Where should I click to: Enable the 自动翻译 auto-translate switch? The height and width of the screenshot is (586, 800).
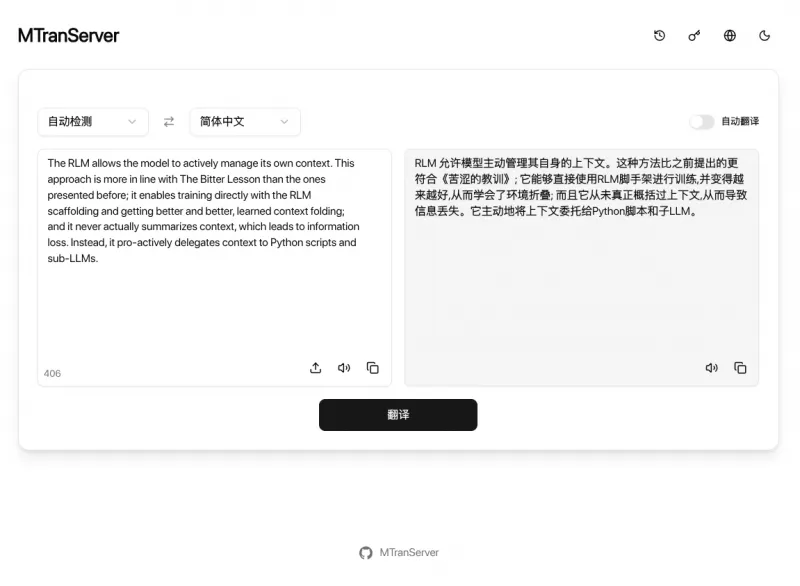(702, 119)
